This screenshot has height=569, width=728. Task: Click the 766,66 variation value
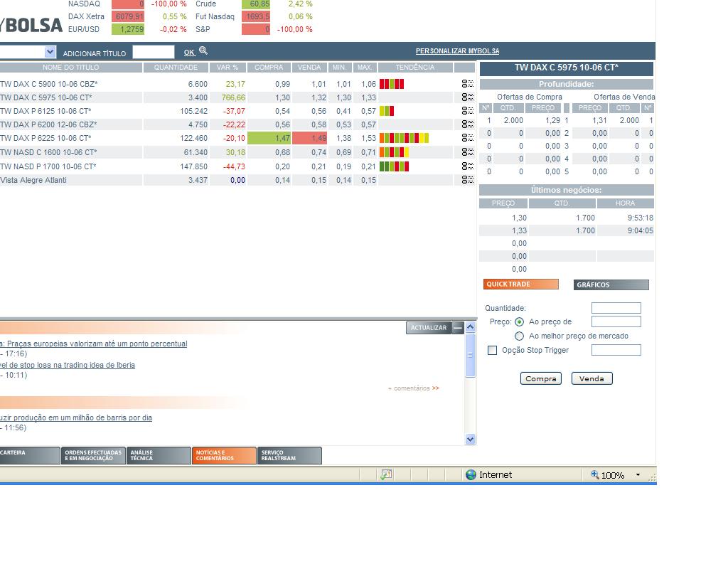click(233, 97)
